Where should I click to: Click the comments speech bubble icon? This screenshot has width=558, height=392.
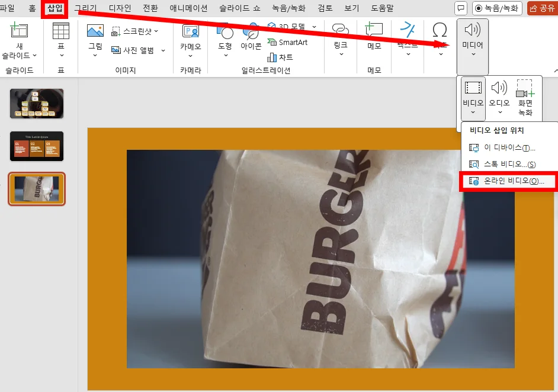461,8
